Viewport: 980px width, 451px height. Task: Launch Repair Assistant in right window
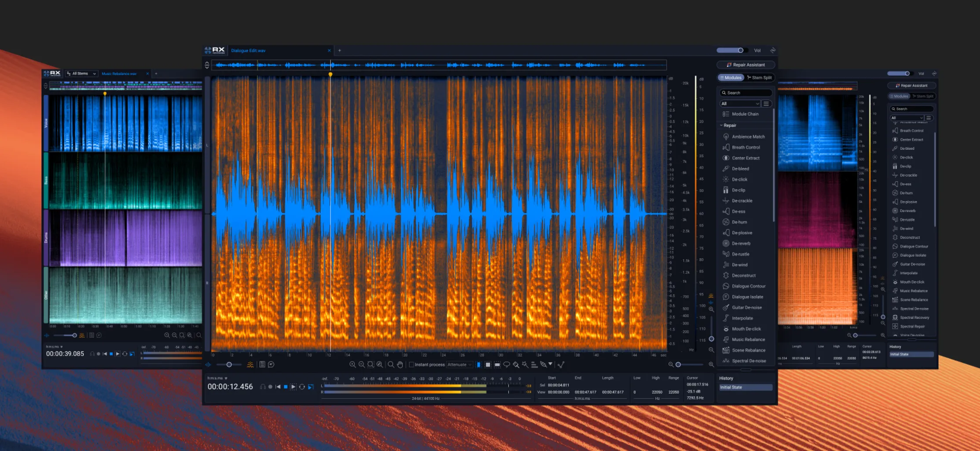911,85
